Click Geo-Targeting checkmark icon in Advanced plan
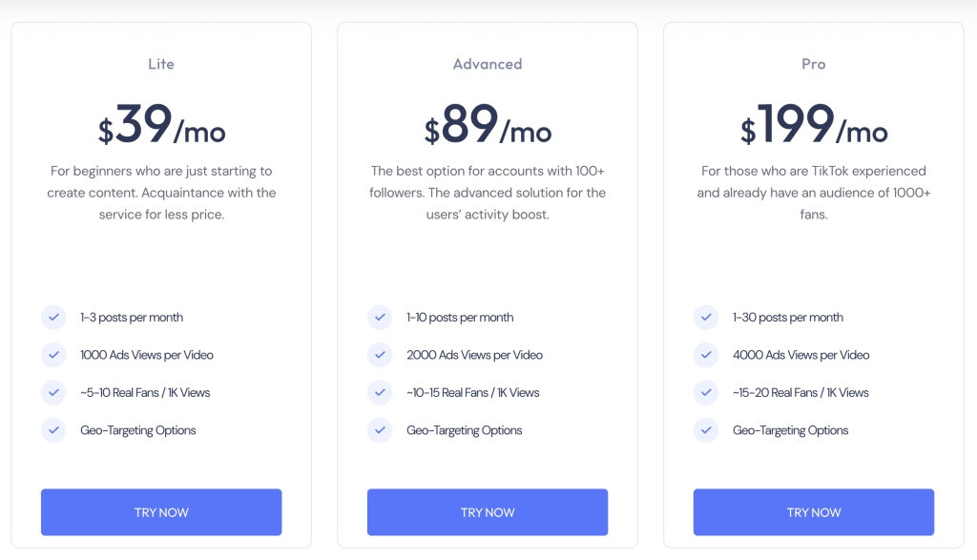977x560 pixels. [380, 430]
